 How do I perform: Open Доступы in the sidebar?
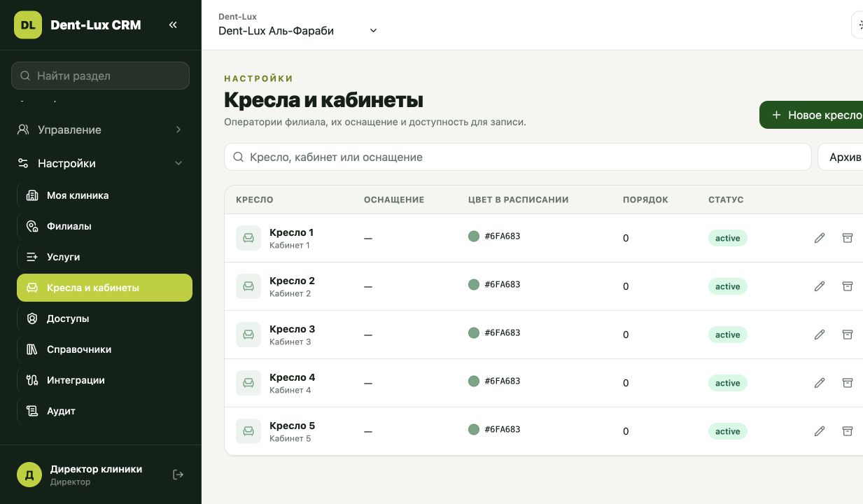coord(104,318)
